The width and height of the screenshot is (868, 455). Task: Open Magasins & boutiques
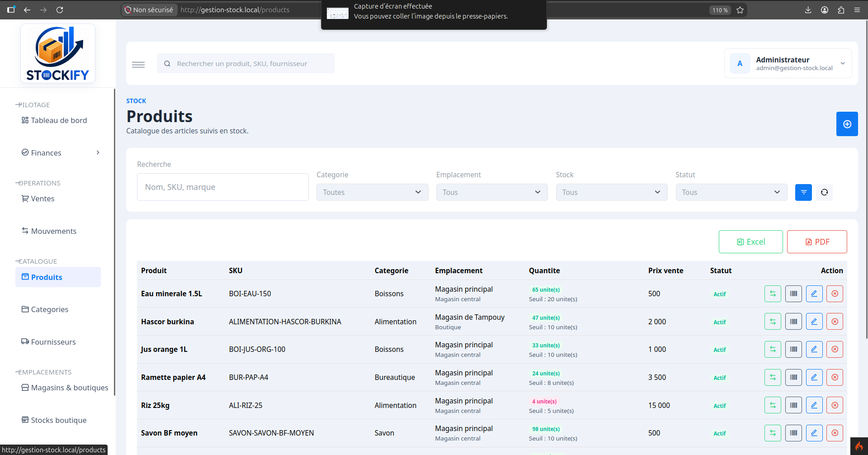(65, 388)
